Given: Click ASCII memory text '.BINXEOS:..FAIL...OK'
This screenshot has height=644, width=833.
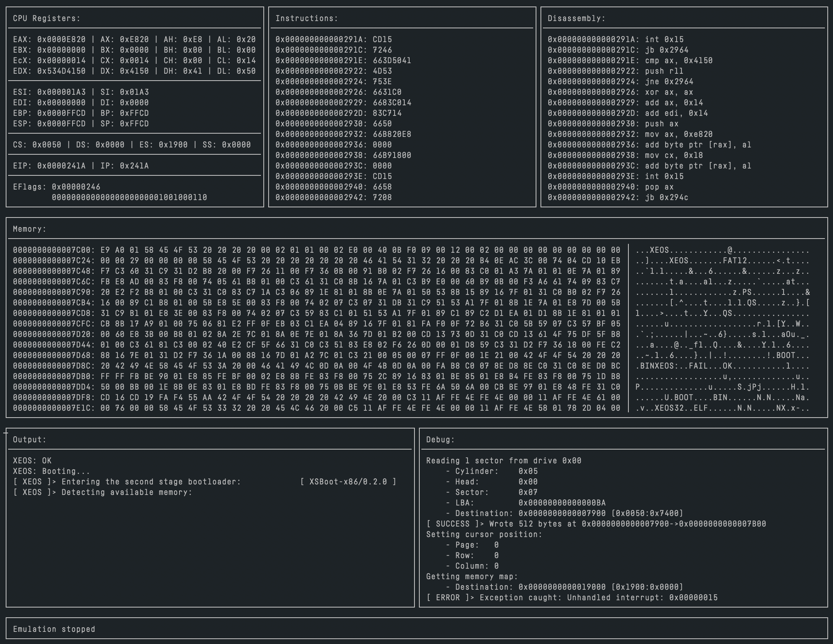Looking at the screenshot, I should point(684,366).
